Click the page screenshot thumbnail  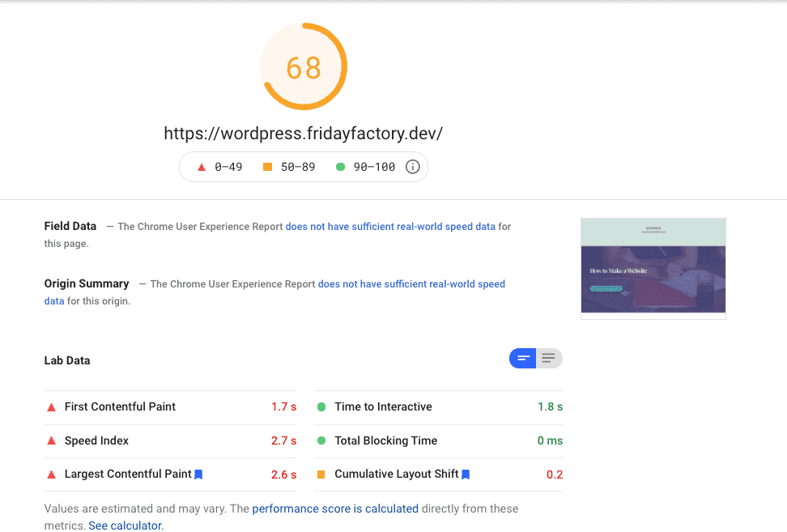[653, 269]
